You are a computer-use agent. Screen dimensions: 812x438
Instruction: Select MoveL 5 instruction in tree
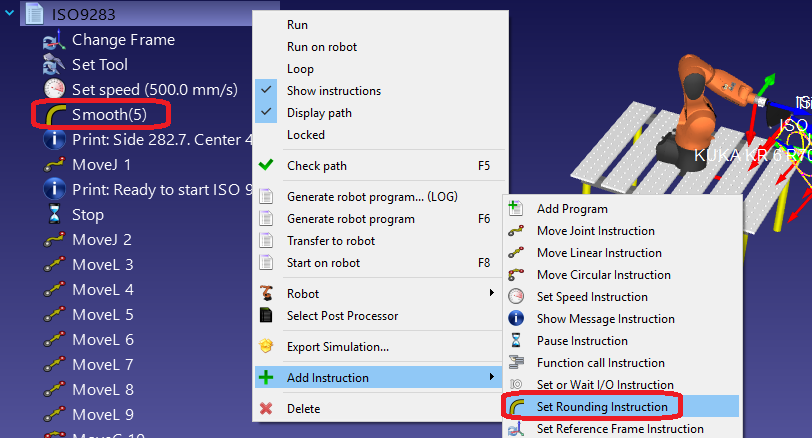102,315
